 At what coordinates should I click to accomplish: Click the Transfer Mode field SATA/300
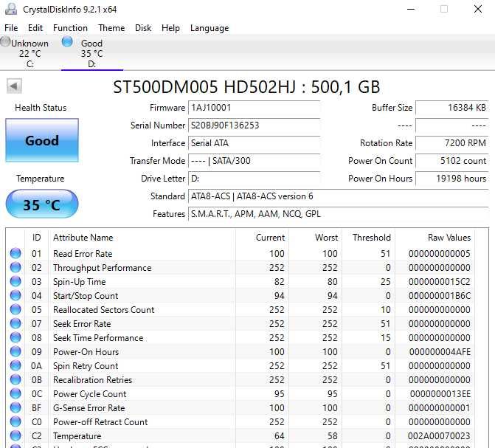click(x=254, y=161)
